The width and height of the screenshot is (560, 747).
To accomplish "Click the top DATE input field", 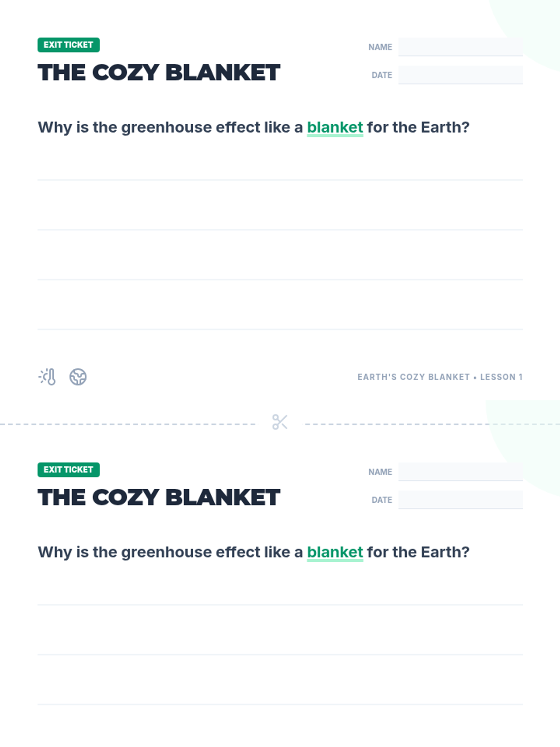I will point(461,75).
